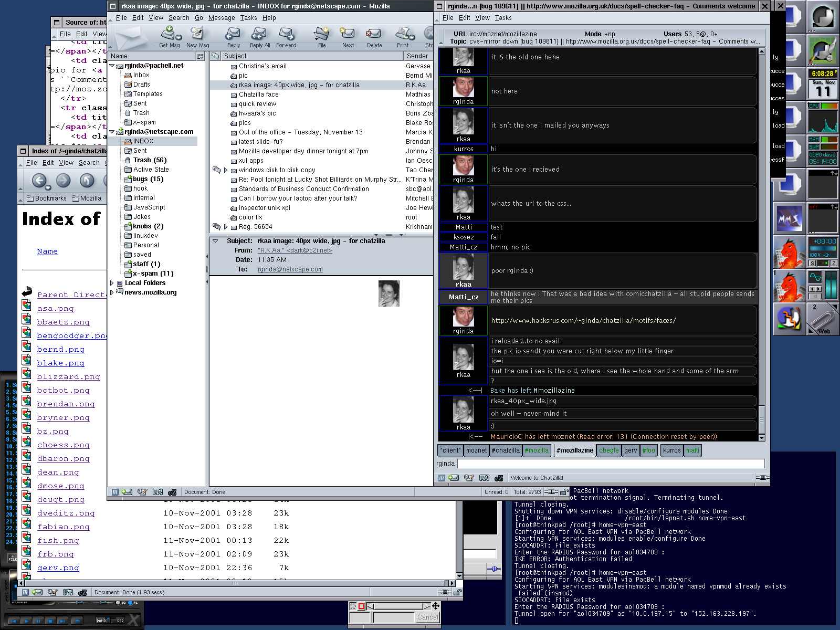Click Forward arrow in Index browser window
The width and height of the screenshot is (840, 630).
[64, 181]
